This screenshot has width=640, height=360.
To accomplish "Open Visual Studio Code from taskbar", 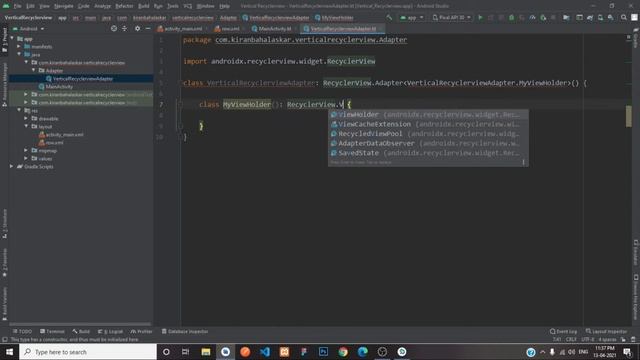I will (x=264, y=352).
